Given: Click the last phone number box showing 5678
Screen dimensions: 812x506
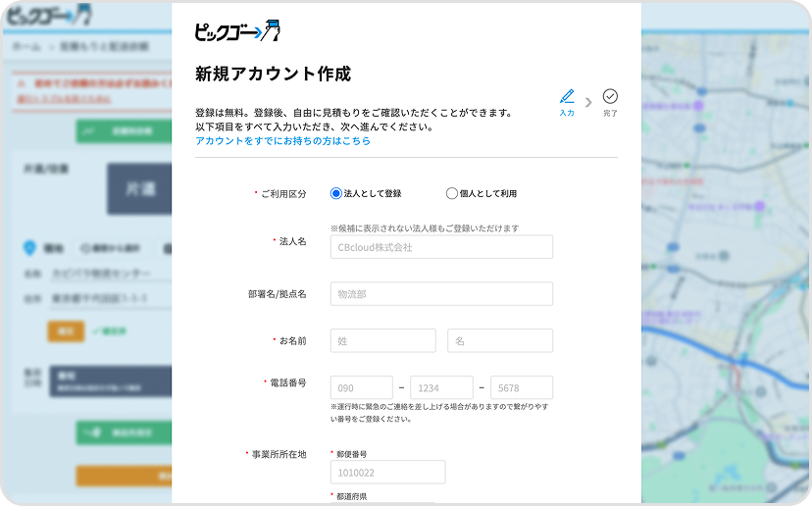Looking at the screenshot, I should [x=522, y=387].
